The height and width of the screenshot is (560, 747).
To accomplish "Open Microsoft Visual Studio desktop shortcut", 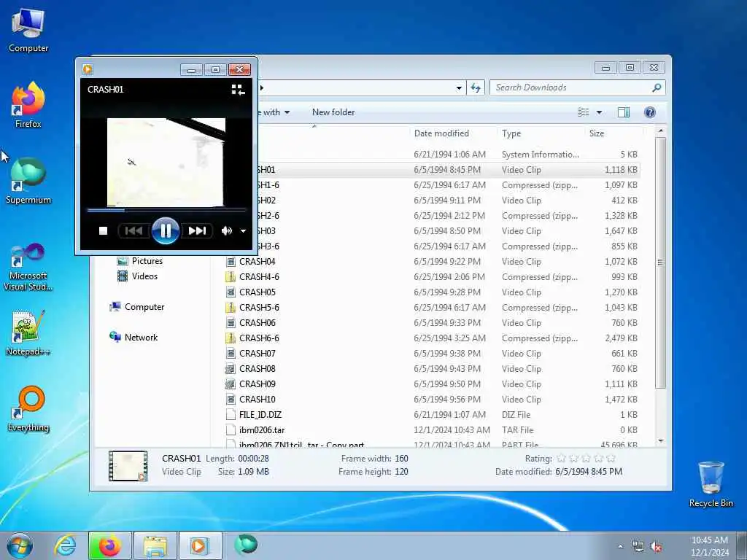I will (28, 267).
